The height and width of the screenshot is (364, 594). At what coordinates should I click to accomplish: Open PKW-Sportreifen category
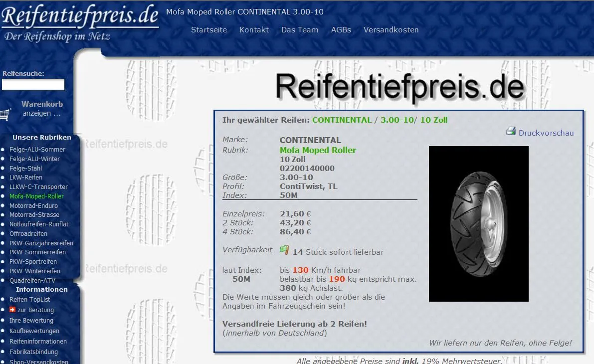33,262
